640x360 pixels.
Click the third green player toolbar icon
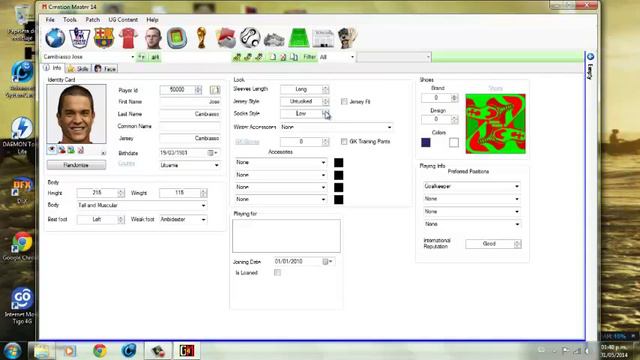(259, 57)
